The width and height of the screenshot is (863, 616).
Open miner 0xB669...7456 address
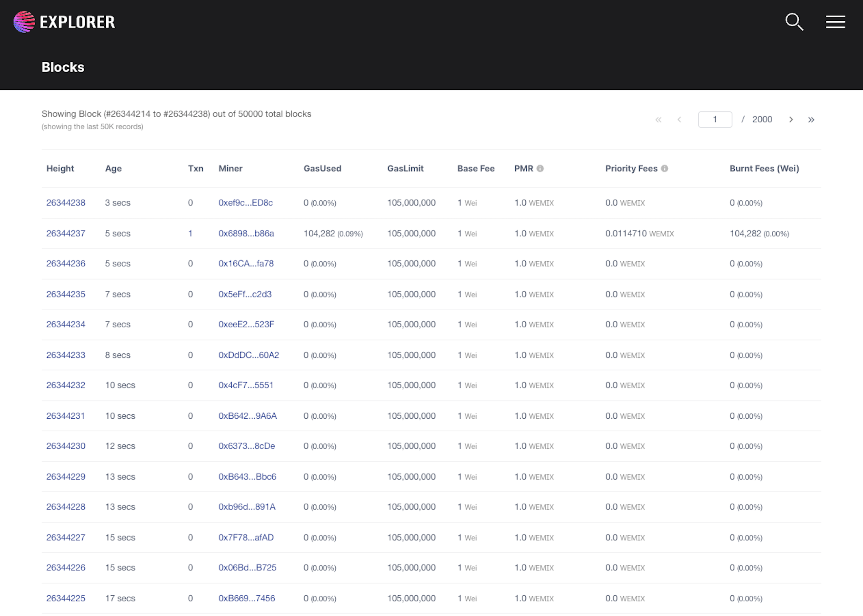[247, 598]
